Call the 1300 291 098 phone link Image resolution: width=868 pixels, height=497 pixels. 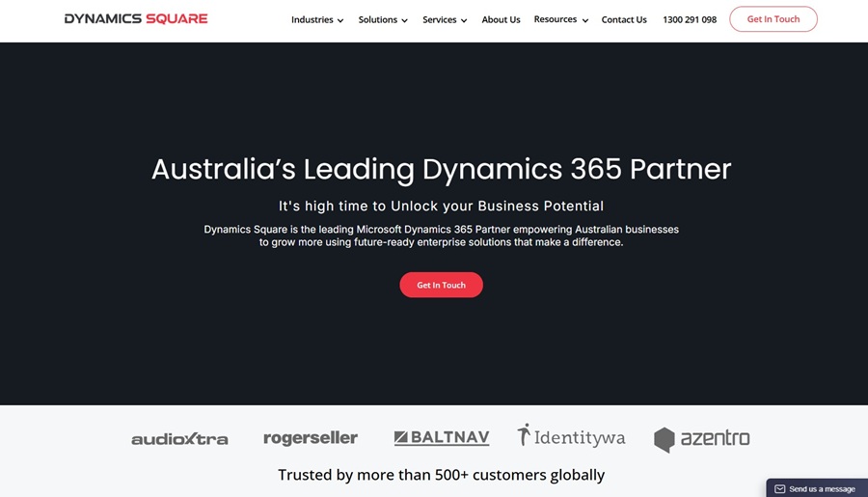click(x=690, y=19)
